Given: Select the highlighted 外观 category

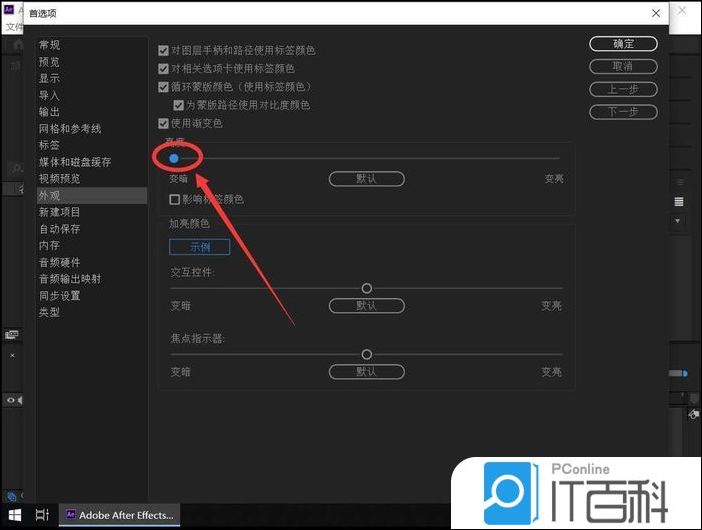Looking at the screenshot, I should pyautogui.click(x=92, y=196).
